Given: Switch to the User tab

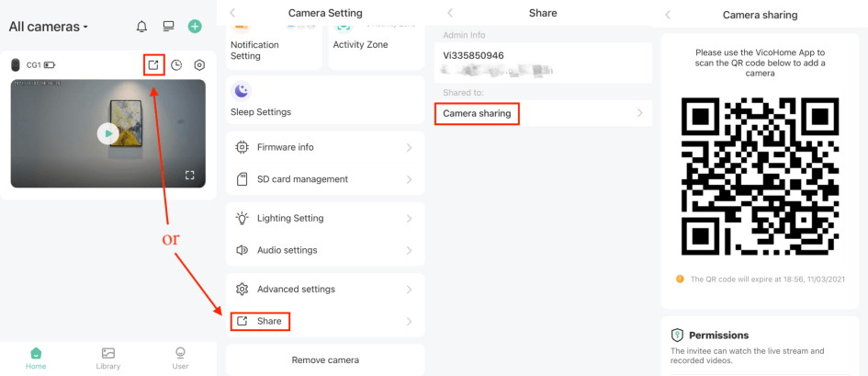Looking at the screenshot, I should pos(180,358).
